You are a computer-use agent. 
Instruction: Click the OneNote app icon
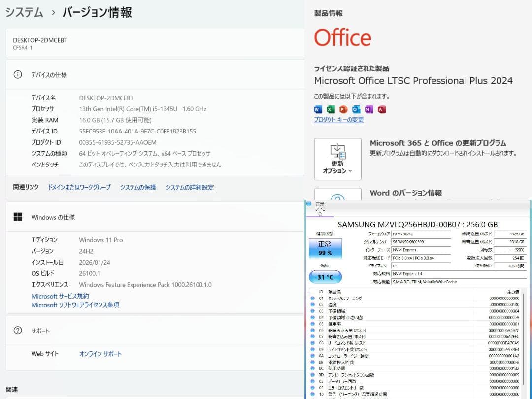tap(368, 109)
